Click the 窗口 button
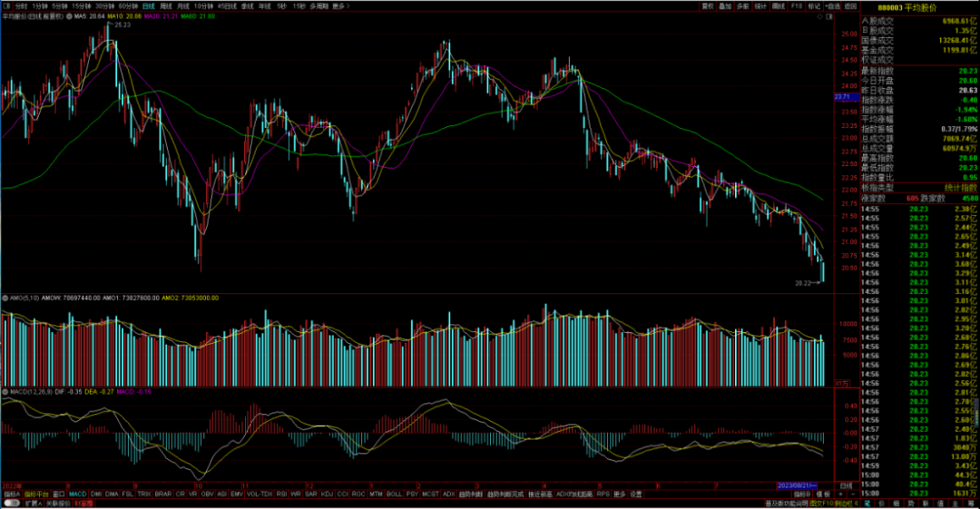 (59, 494)
